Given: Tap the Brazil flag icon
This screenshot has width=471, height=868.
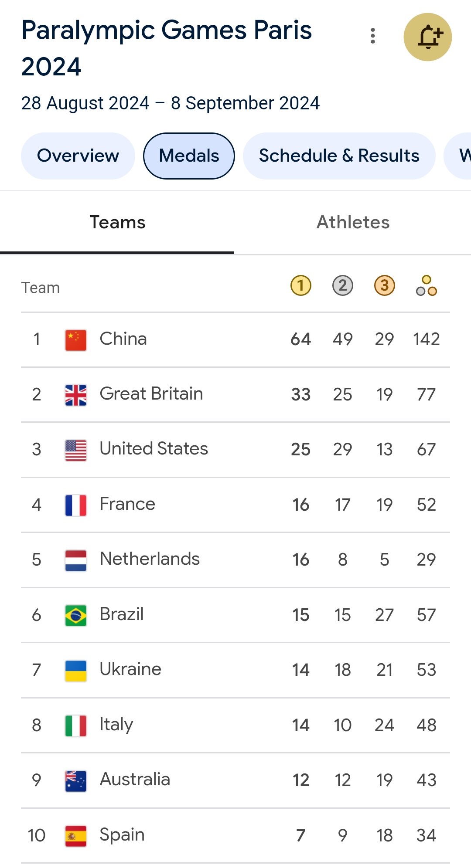Looking at the screenshot, I should (x=76, y=615).
